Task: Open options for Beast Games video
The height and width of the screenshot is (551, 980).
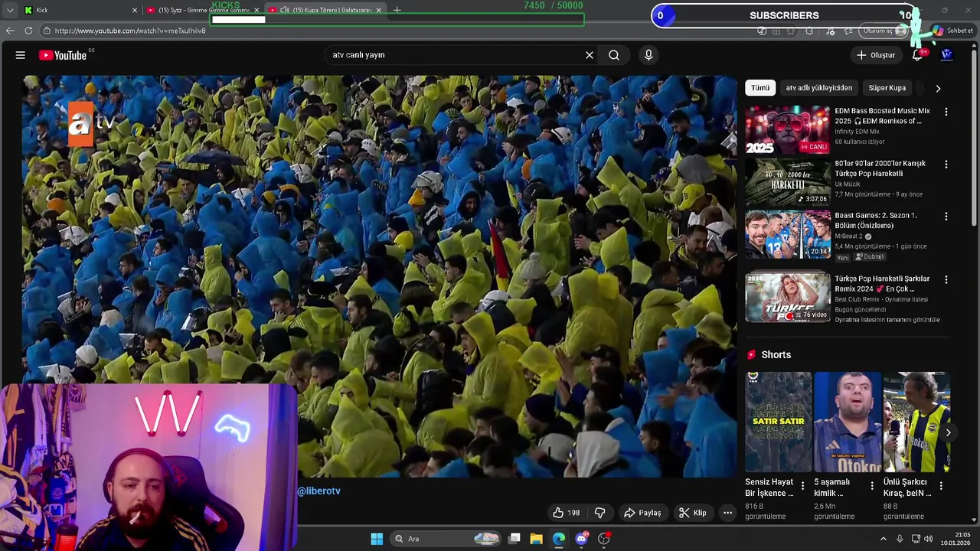Action: coord(946,217)
